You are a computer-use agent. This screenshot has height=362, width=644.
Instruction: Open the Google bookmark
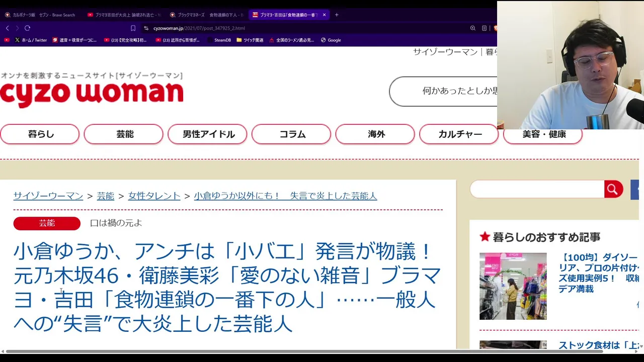tap(331, 40)
